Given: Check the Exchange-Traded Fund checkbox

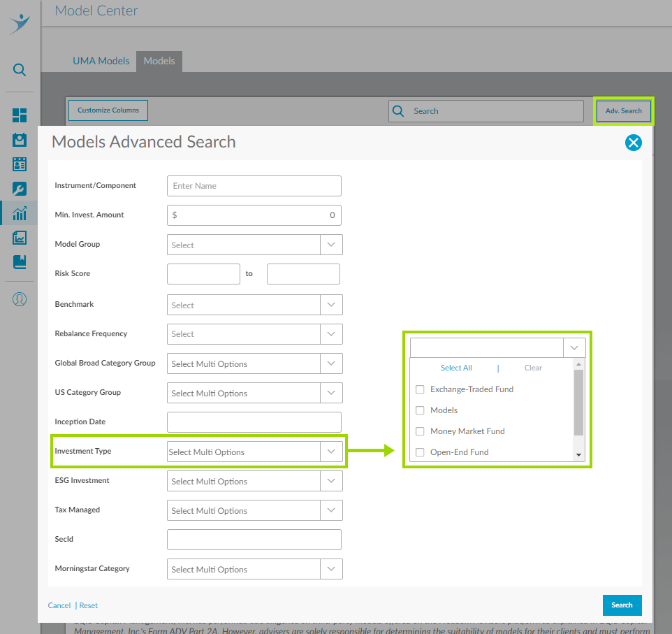Looking at the screenshot, I should click(420, 389).
